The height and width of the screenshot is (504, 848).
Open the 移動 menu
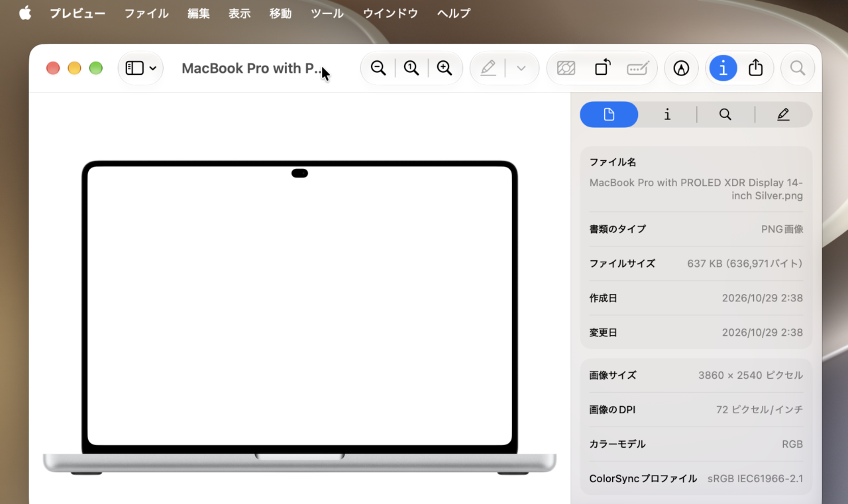[281, 13]
